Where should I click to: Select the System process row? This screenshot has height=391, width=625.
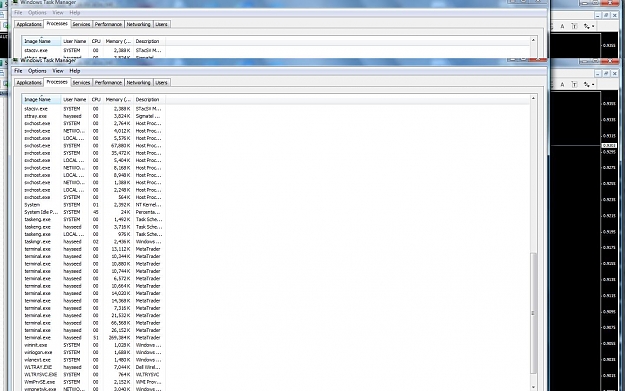pyautogui.click(x=94, y=205)
